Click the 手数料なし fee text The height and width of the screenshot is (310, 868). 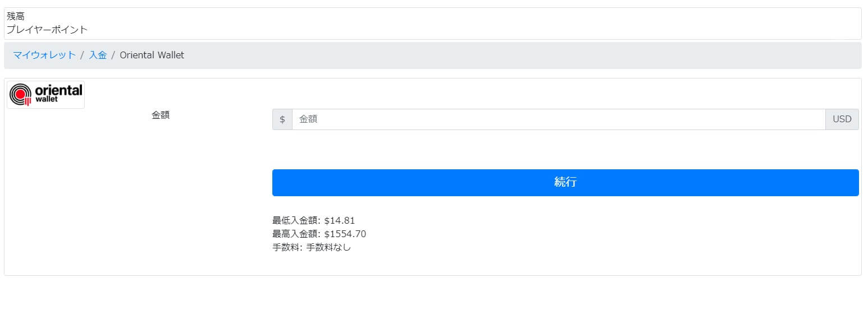[x=328, y=247]
